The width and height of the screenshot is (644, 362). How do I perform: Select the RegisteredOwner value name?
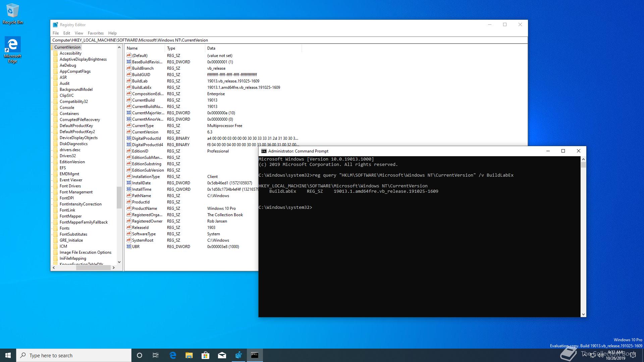pos(147,221)
